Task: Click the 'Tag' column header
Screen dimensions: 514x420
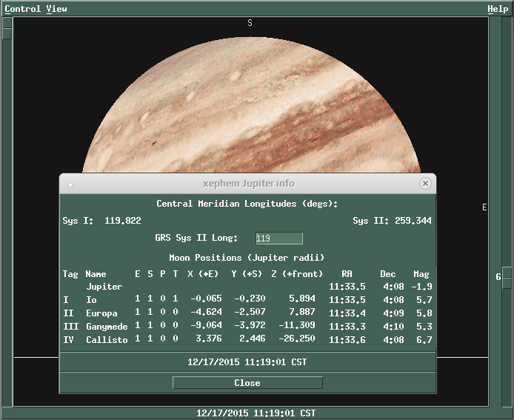Action: click(70, 274)
